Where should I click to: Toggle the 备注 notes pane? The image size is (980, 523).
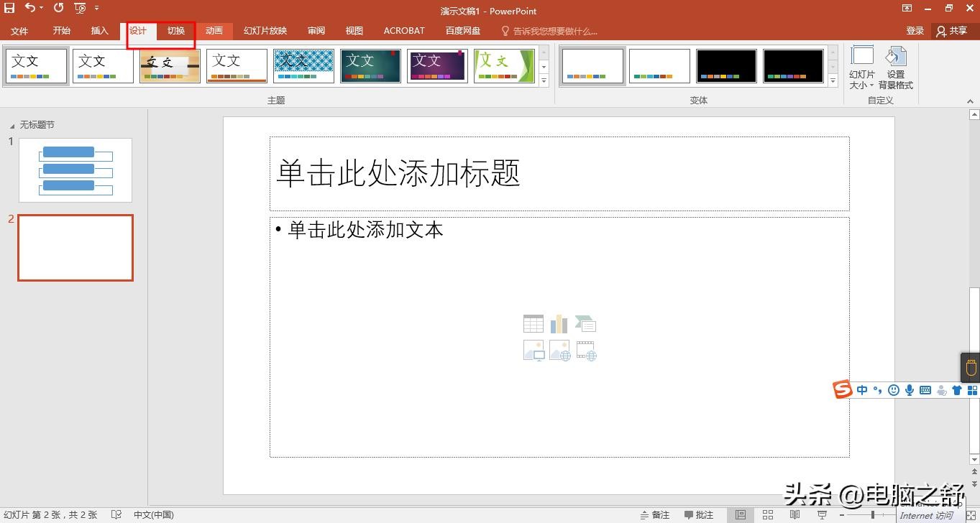point(654,514)
